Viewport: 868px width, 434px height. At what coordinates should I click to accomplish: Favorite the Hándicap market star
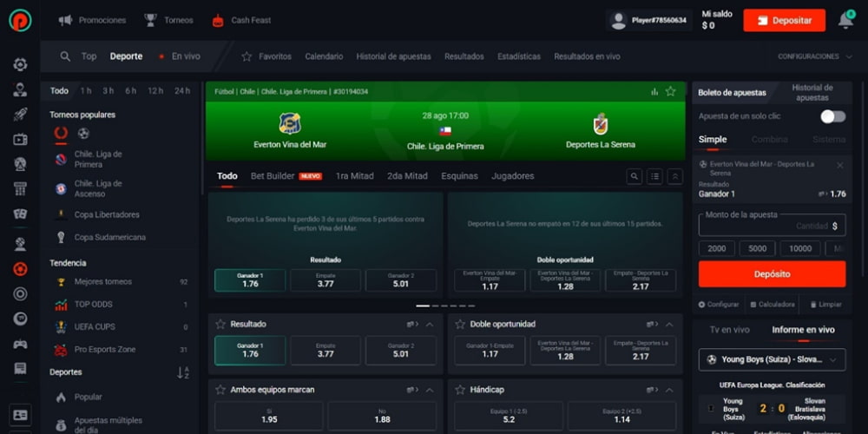(x=460, y=390)
